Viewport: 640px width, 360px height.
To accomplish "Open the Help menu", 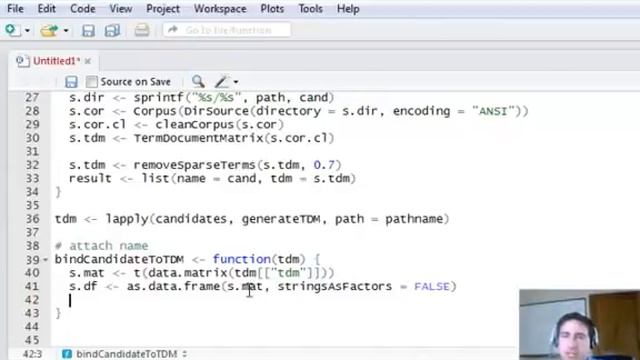I will click(348, 9).
